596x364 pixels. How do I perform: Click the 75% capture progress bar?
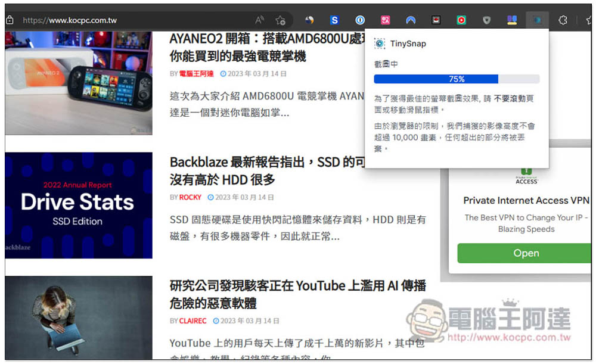[457, 79]
